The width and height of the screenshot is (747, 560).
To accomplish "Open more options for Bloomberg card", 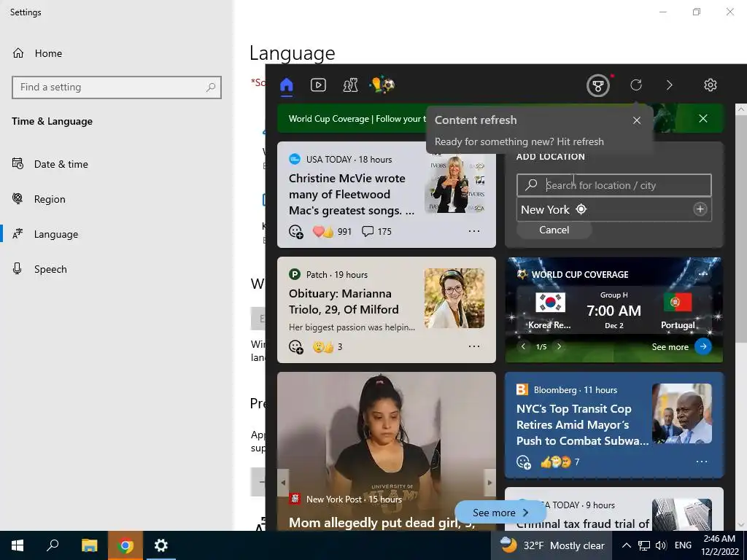I will [702, 462].
